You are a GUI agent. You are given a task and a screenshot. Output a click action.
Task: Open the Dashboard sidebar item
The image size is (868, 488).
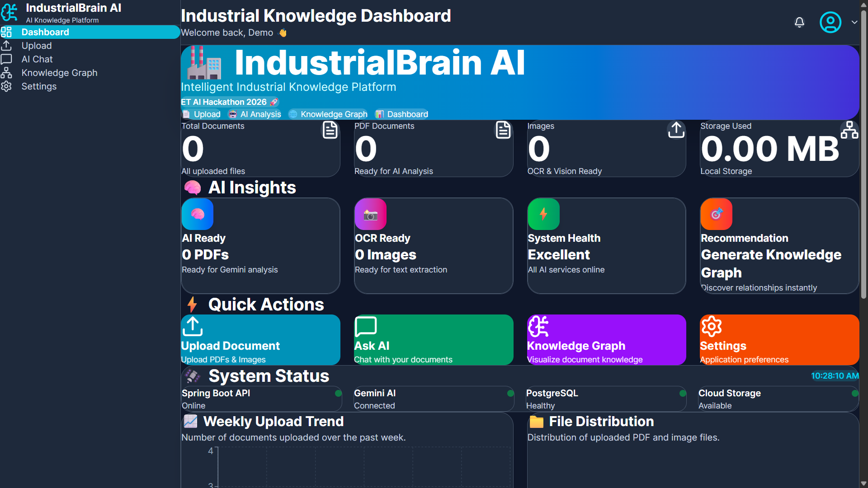pyautogui.click(x=90, y=32)
